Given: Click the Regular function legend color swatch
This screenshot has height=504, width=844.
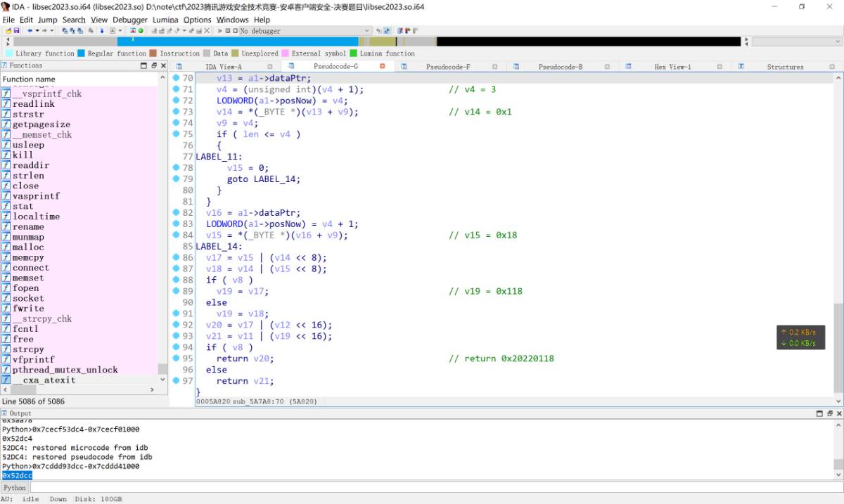Looking at the screenshot, I should (82, 53).
